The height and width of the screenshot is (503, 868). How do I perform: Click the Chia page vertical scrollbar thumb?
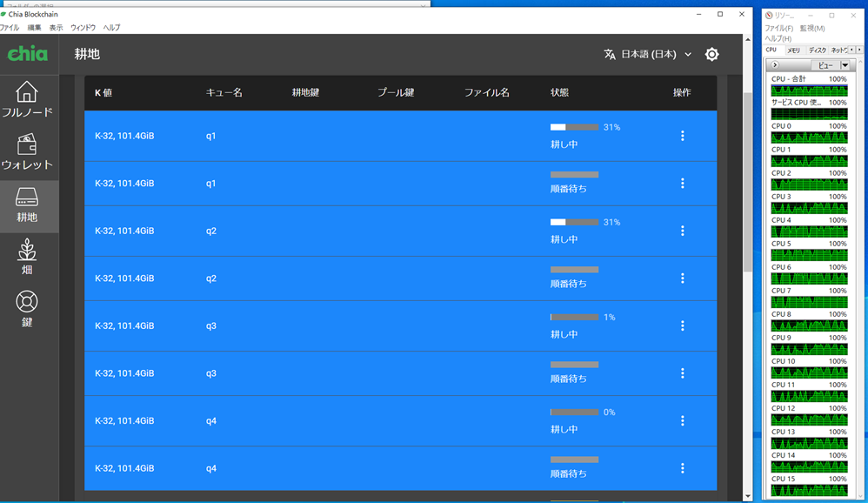coord(748,182)
